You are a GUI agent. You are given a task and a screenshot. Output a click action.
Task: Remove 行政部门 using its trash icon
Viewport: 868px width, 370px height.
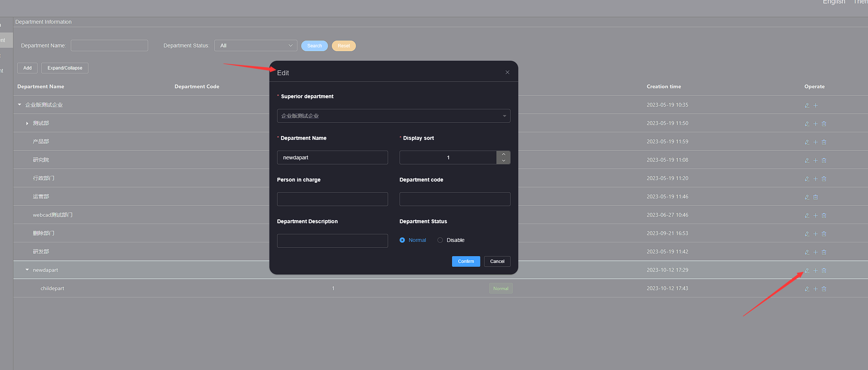(x=824, y=179)
